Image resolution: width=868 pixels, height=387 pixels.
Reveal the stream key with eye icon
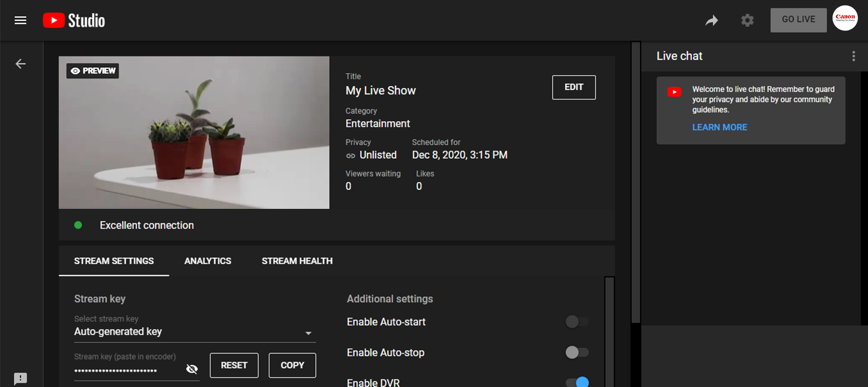tap(192, 369)
